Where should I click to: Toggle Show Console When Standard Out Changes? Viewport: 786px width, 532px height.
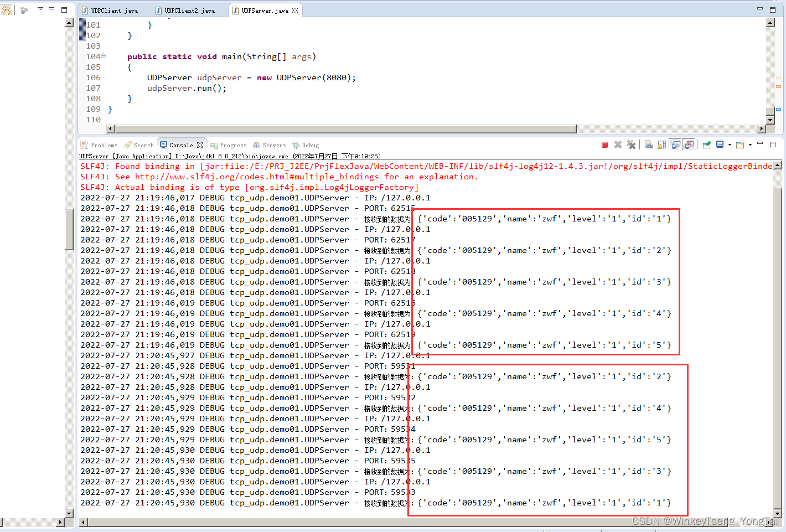(x=676, y=144)
